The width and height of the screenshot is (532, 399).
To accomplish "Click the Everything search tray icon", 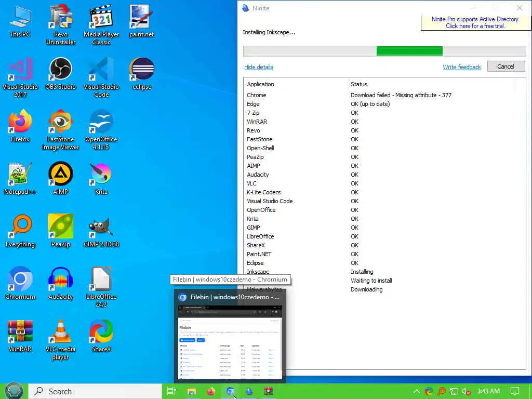I will [442, 392].
